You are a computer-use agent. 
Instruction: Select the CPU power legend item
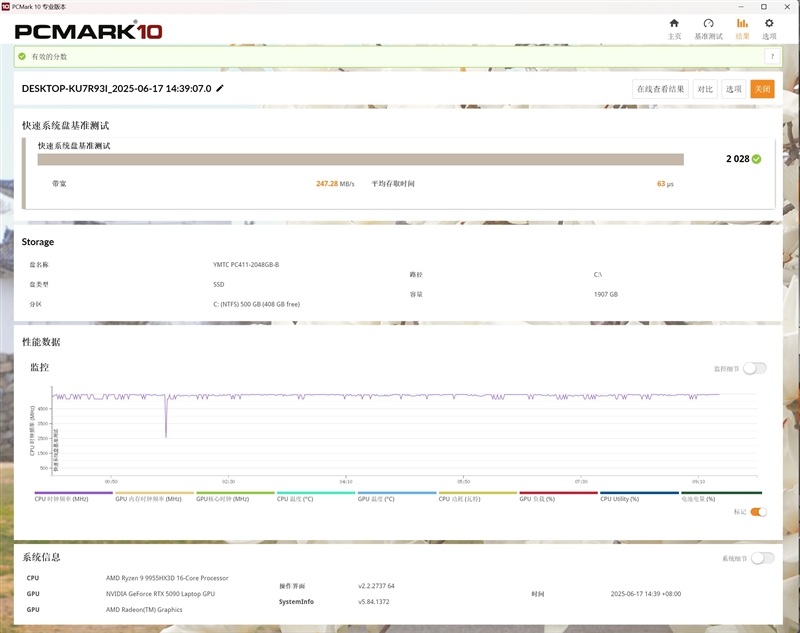click(478, 497)
